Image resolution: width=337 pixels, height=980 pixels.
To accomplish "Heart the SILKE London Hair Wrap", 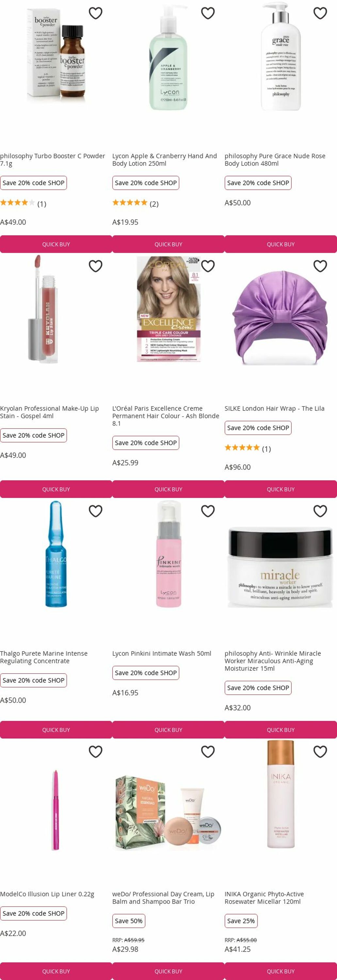I will pyautogui.click(x=320, y=266).
